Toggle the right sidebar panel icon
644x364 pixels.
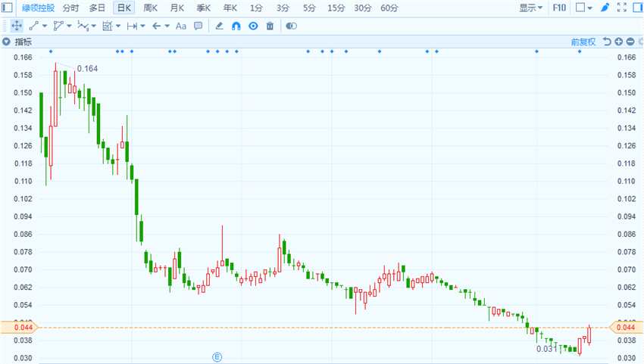coord(638,8)
